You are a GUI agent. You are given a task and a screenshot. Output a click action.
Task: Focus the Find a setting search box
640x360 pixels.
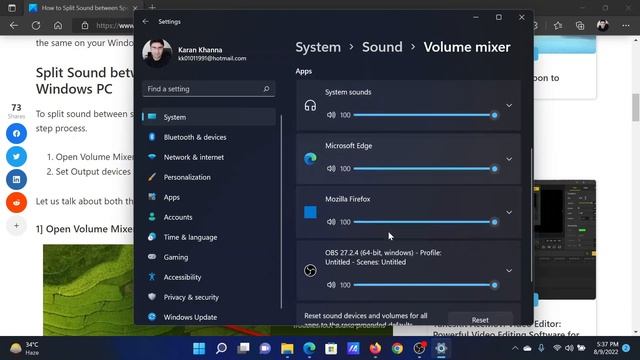click(x=209, y=89)
